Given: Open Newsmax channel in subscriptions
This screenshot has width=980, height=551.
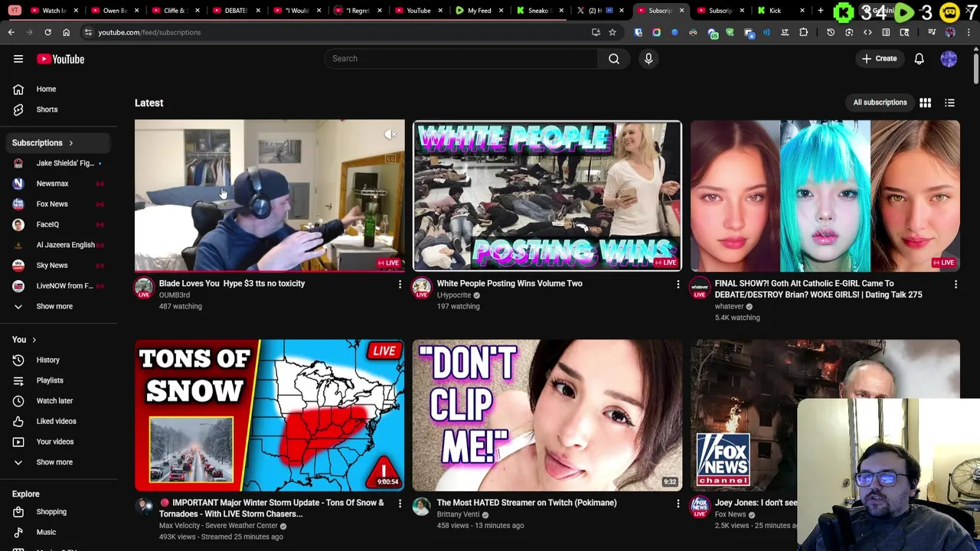Looking at the screenshot, I should [58, 184].
